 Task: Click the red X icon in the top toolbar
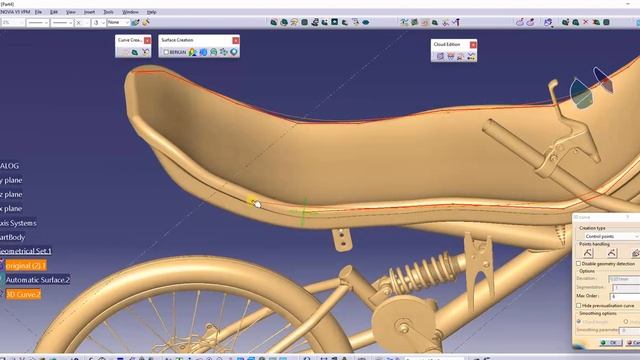pyautogui.click(x=586, y=22)
